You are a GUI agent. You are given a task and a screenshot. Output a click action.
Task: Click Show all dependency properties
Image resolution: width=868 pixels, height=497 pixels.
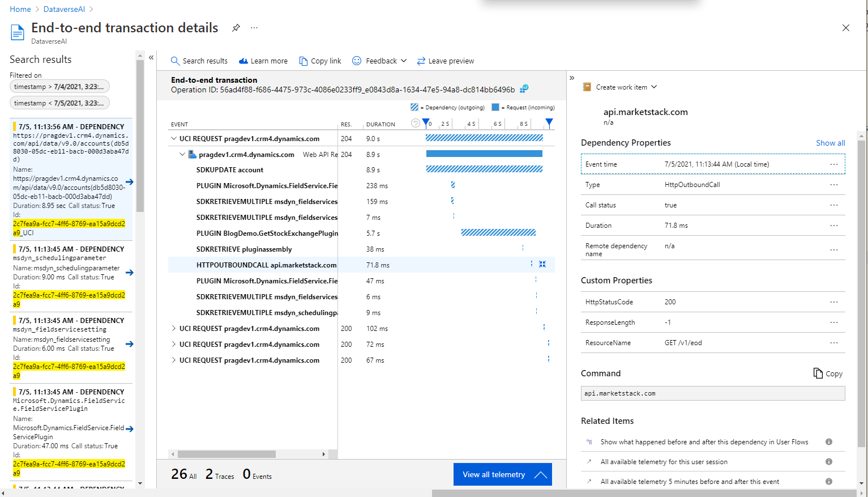click(830, 143)
